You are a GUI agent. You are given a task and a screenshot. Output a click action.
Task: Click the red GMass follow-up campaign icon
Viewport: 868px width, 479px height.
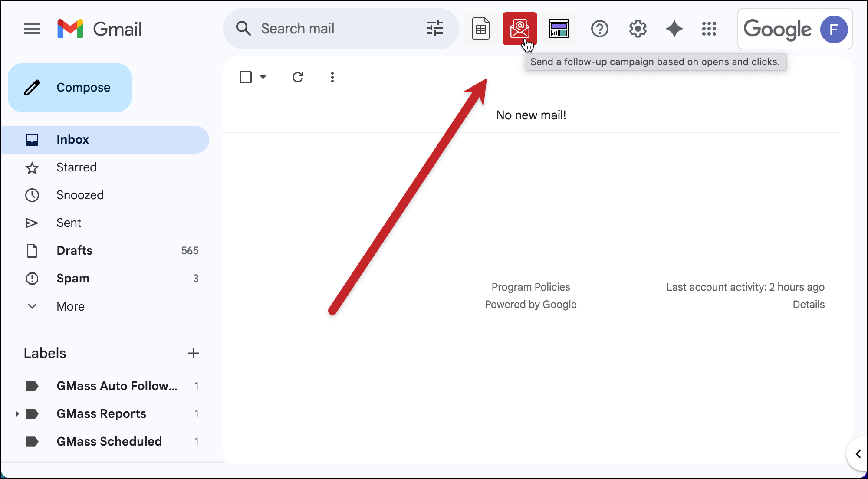click(x=519, y=29)
